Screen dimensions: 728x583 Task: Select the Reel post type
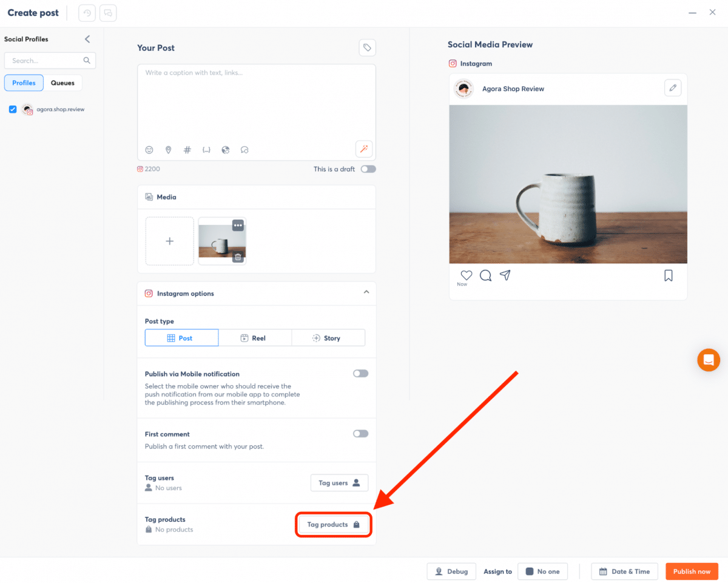point(255,337)
